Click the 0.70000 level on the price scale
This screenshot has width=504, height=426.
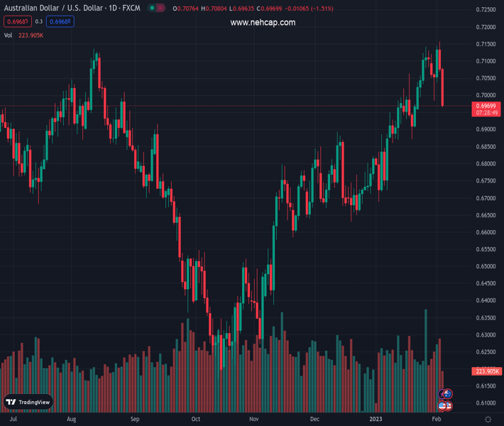[x=486, y=95]
